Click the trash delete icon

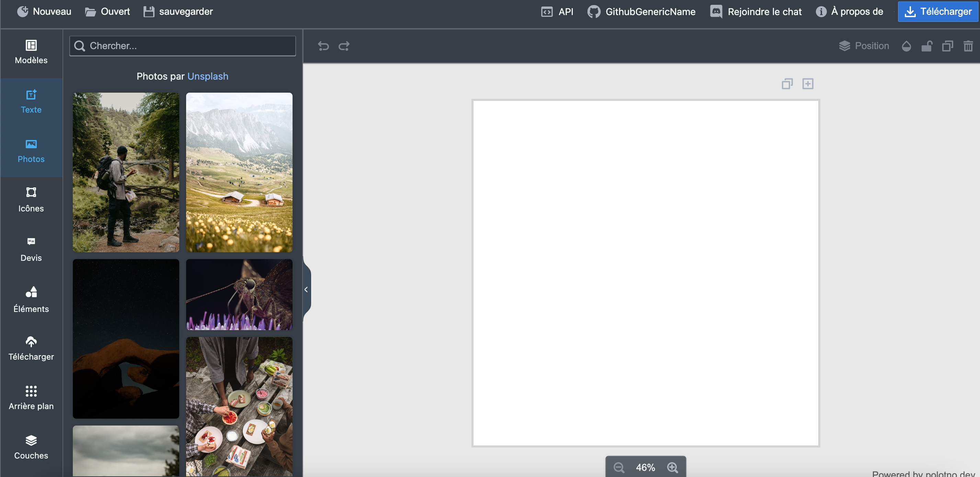968,46
